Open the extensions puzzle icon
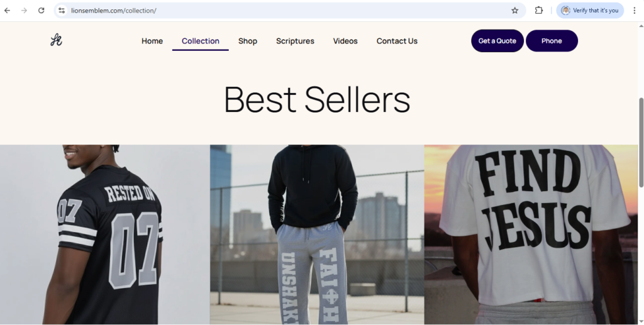The width and height of the screenshot is (644, 325). [539, 11]
